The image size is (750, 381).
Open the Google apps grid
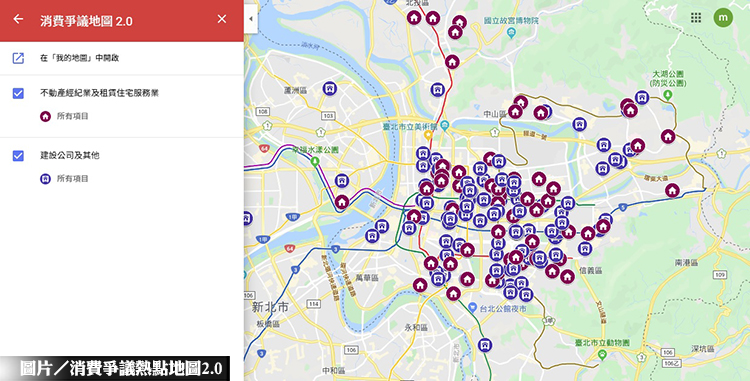pos(696,18)
